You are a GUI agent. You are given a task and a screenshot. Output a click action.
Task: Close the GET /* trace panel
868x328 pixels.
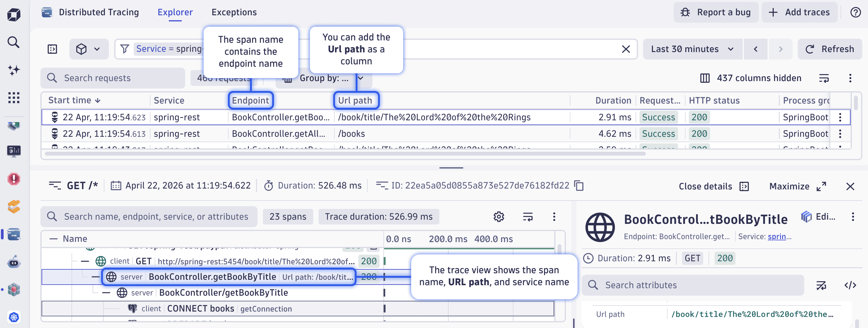tap(850, 186)
